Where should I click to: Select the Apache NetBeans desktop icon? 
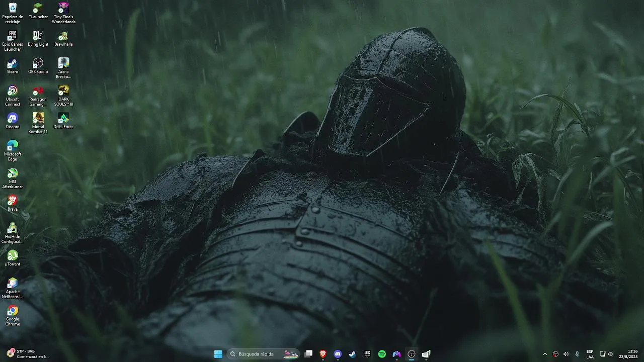click(13, 288)
